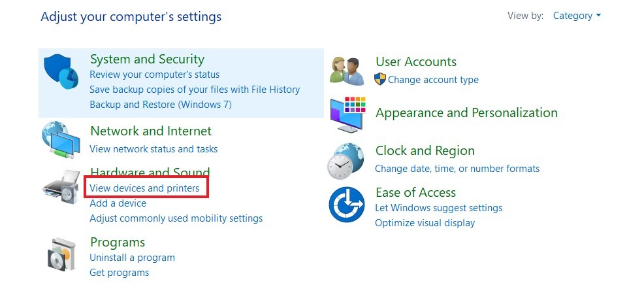This screenshot has width=644, height=306.
Task: Open Adjust commonly used mobility settings
Action: point(176,218)
